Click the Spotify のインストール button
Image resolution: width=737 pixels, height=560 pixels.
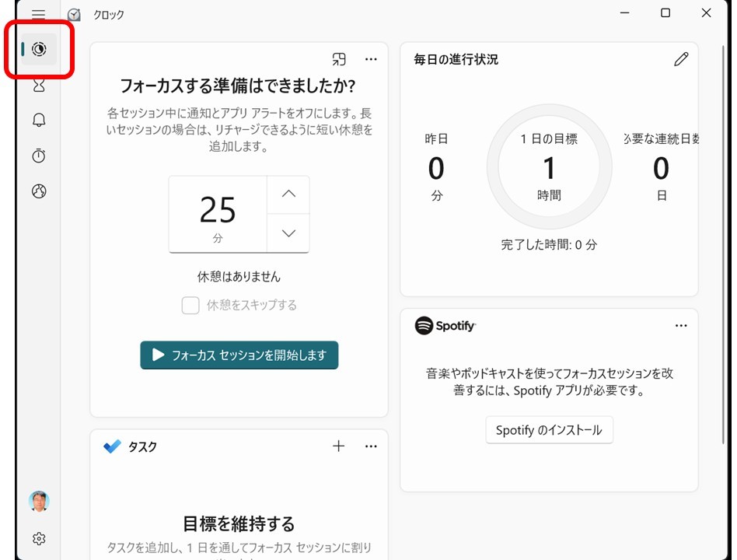pyautogui.click(x=549, y=430)
